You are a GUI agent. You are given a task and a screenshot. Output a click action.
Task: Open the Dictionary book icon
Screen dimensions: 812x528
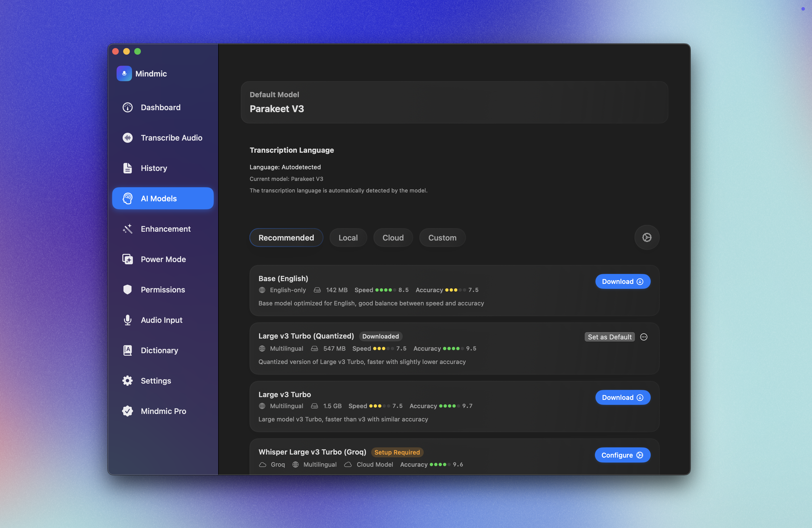128,350
